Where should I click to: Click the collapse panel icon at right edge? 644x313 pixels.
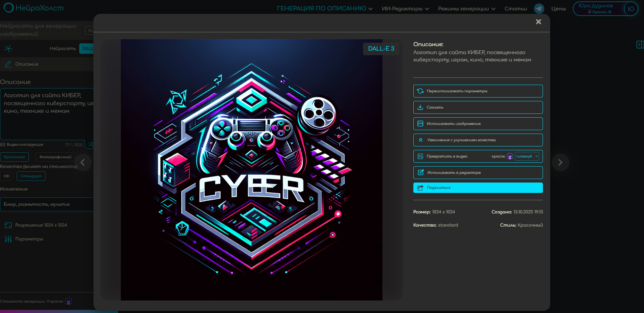639,44
